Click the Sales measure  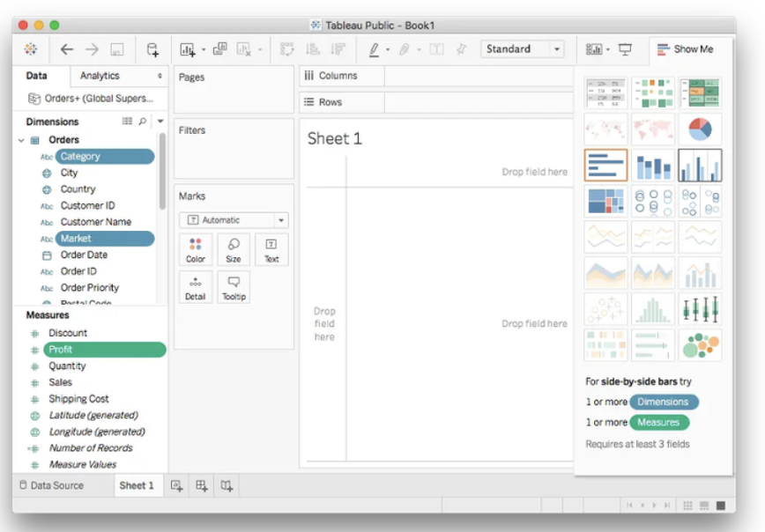[60, 382]
